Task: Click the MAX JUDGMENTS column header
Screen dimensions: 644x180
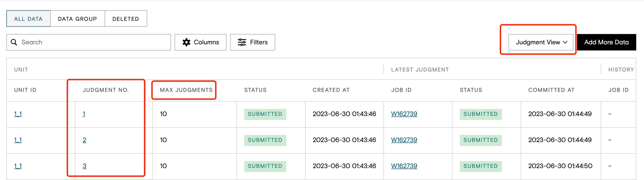Action: pyautogui.click(x=186, y=90)
